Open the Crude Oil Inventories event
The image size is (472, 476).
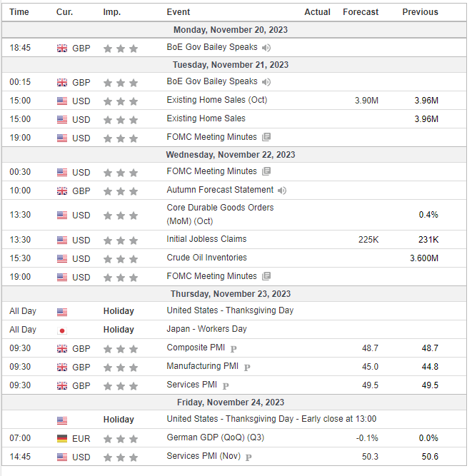[206, 258]
